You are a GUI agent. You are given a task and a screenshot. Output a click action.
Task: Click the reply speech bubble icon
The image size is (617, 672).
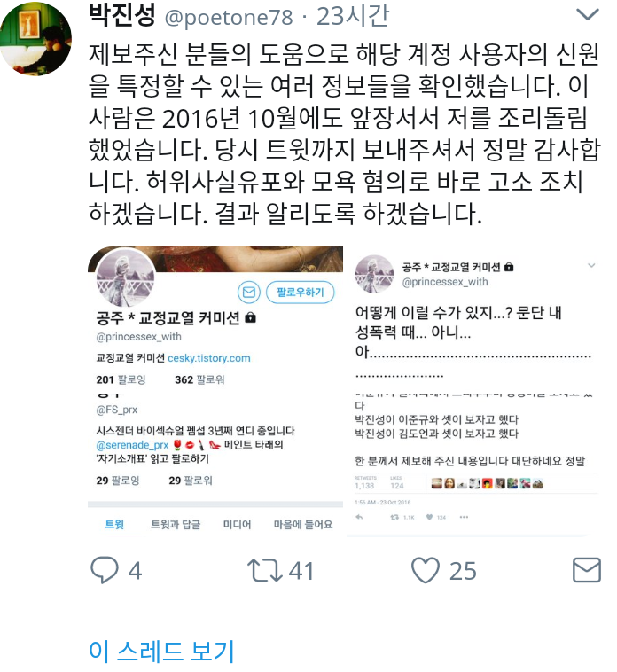[x=104, y=570]
